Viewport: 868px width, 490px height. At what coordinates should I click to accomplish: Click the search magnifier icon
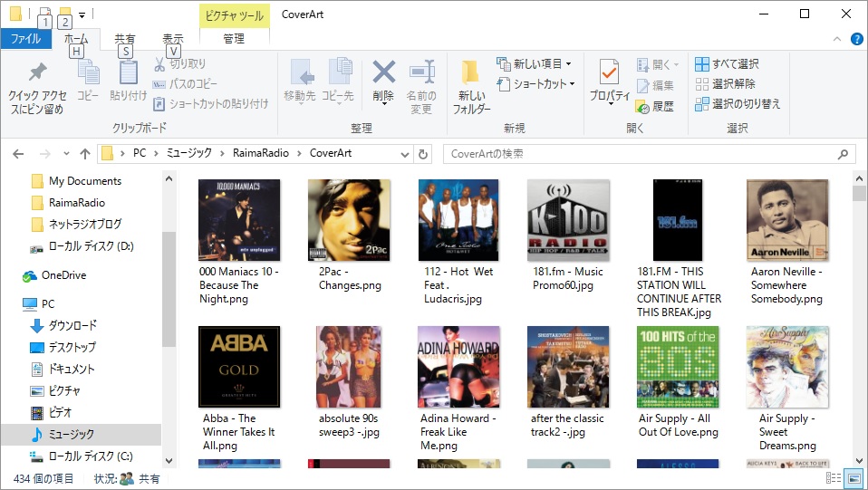click(x=844, y=154)
